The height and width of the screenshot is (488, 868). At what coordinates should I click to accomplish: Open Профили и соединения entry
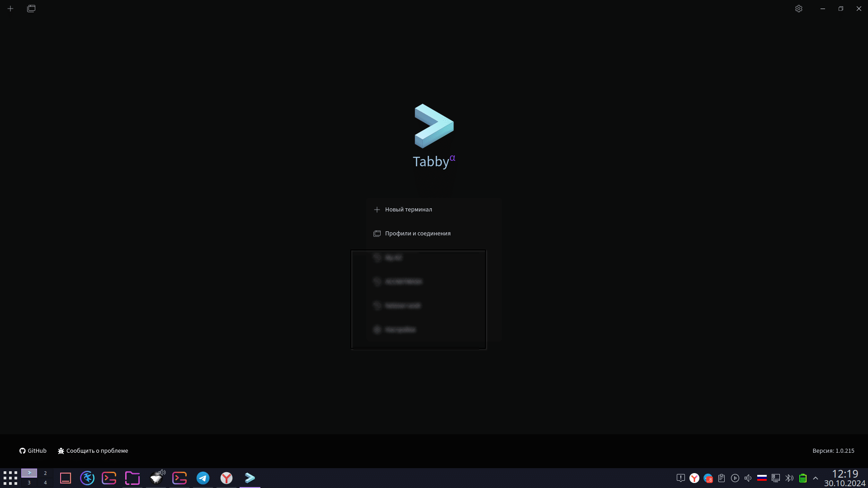point(417,234)
